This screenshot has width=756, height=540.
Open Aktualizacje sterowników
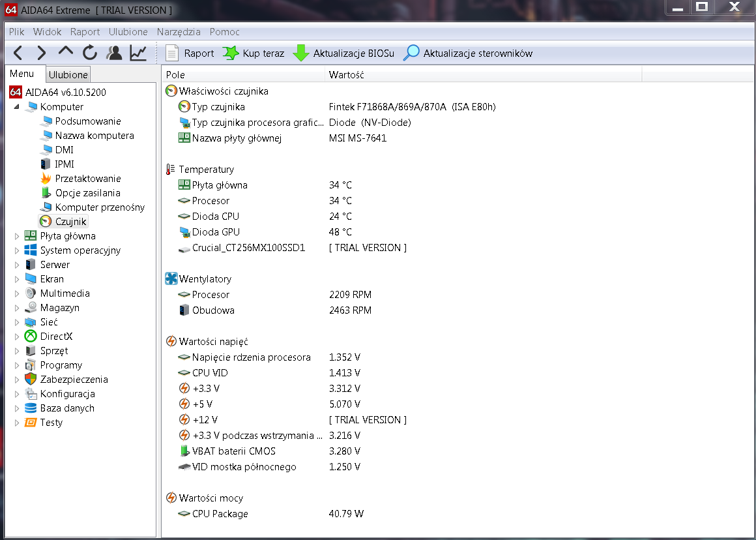click(468, 53)
